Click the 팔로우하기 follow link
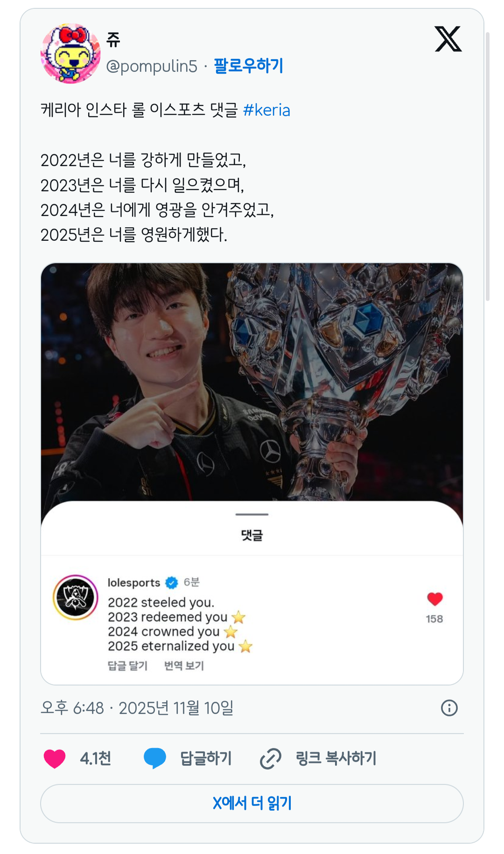The width and height of the screenshot is (504, 854). (248, 66)
